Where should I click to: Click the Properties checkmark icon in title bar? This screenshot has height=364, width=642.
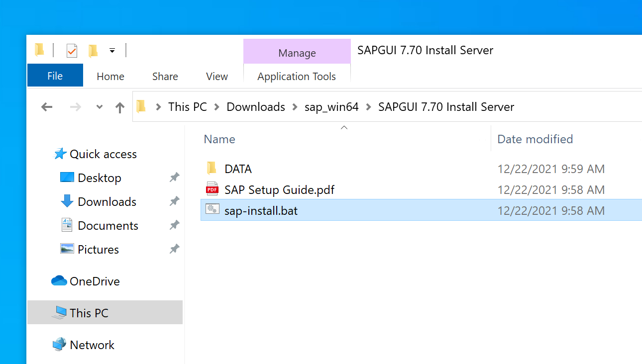72,51
